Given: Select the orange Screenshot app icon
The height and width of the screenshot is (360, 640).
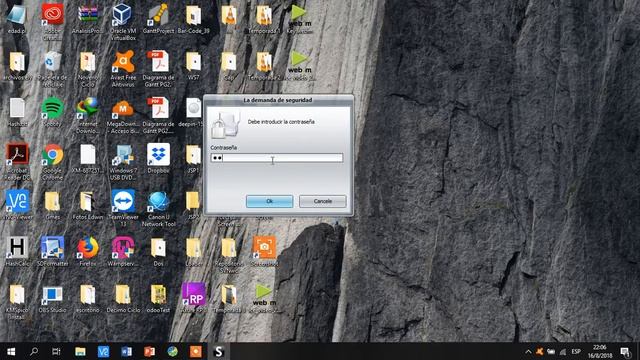Looking at the screenshot, I should 264,251.
